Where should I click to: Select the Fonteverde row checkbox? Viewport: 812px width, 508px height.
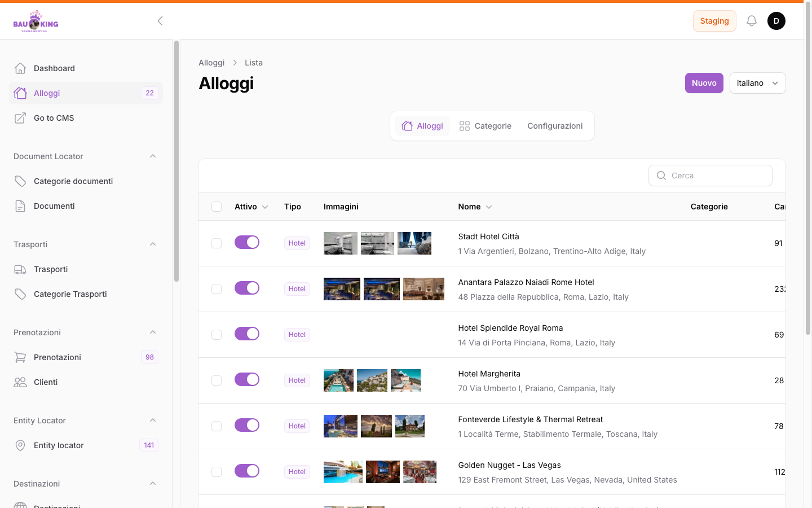coord(217,426)
